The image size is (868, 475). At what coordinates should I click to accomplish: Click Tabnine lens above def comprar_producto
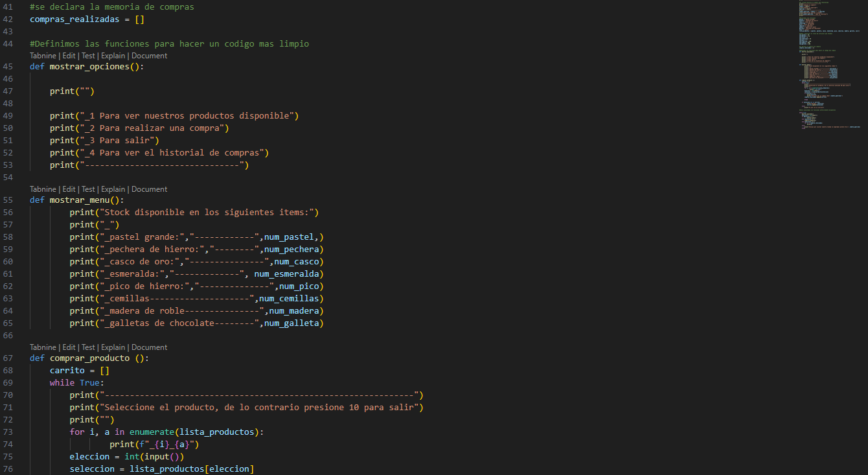point(43,347)
